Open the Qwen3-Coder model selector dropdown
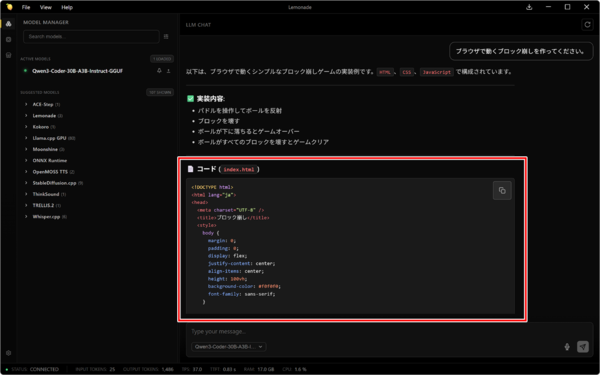 [x=229, y=347]
